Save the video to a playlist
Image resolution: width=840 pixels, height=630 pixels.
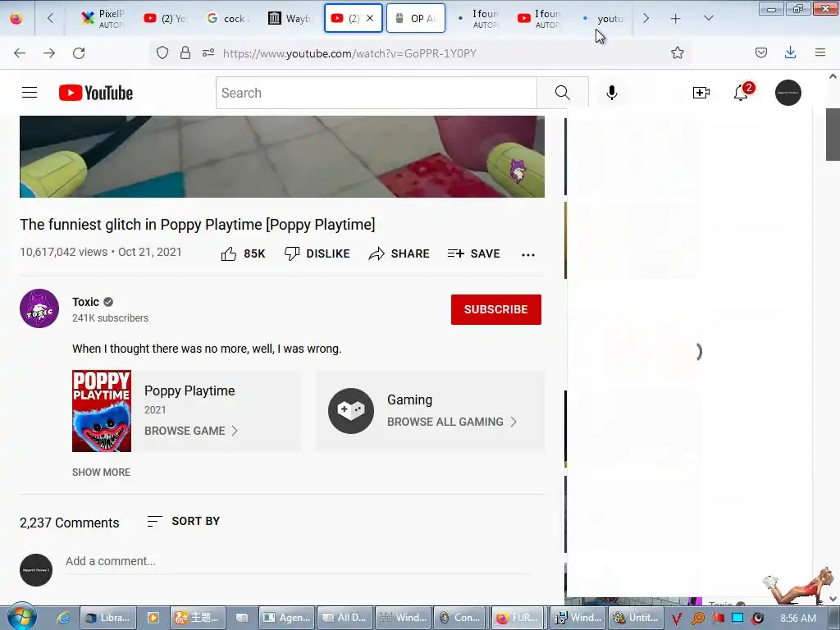pyautogui.click(x=473, y=253)
